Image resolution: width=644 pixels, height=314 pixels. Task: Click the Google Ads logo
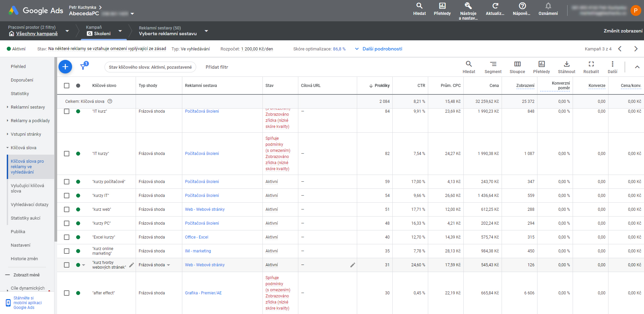[36, 10]
